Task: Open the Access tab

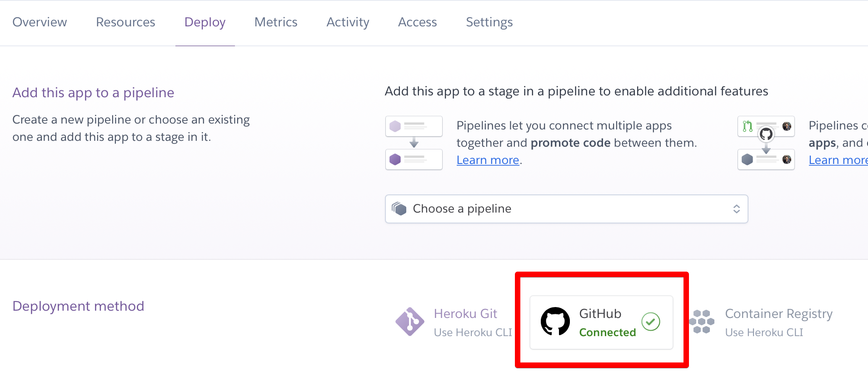Action: 417,22
